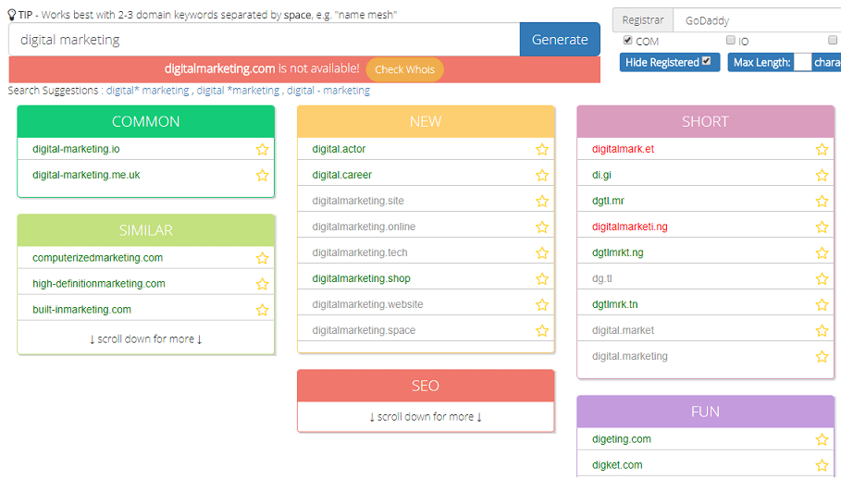Viewport: 841px width, 504px height.
Task: Click the Max Length characters field
Action: [802, 62]
